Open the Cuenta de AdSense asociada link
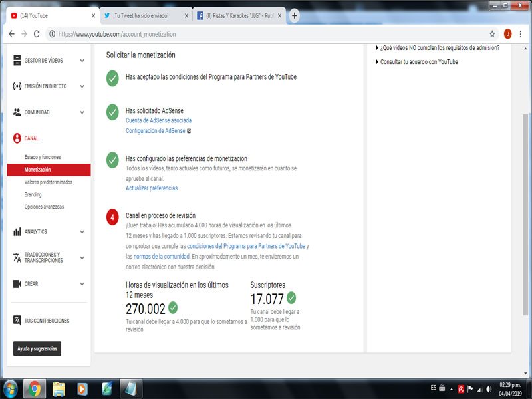The height and width of the screenshot is (399, 532). pos(158,120)
